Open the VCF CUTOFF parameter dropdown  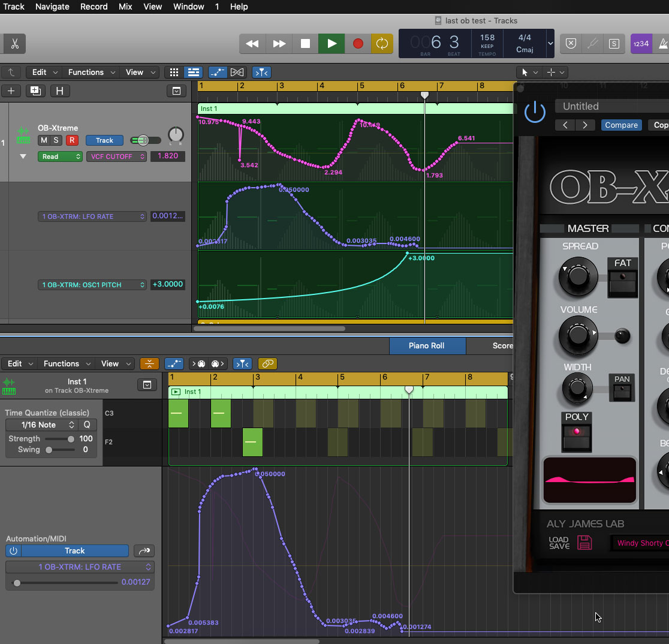pyautogui.click(x=116, y=157)
